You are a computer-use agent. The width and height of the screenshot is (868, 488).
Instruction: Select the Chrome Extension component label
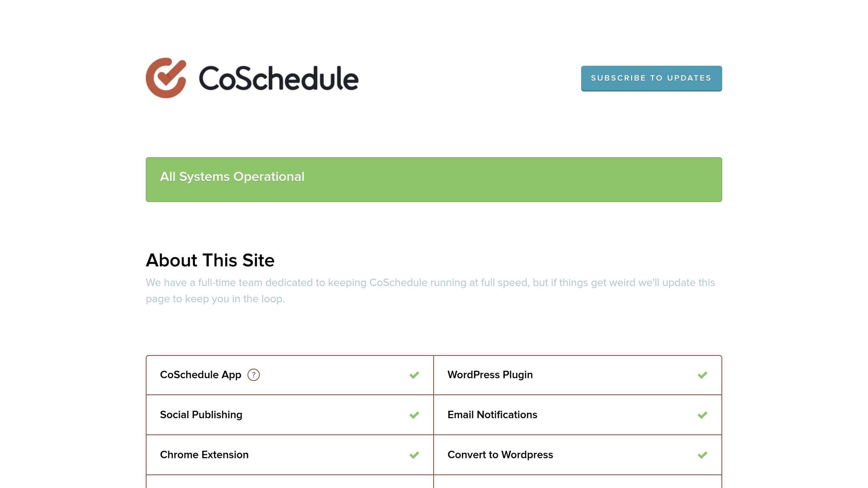pyautogui.click(x=204, y=455)
